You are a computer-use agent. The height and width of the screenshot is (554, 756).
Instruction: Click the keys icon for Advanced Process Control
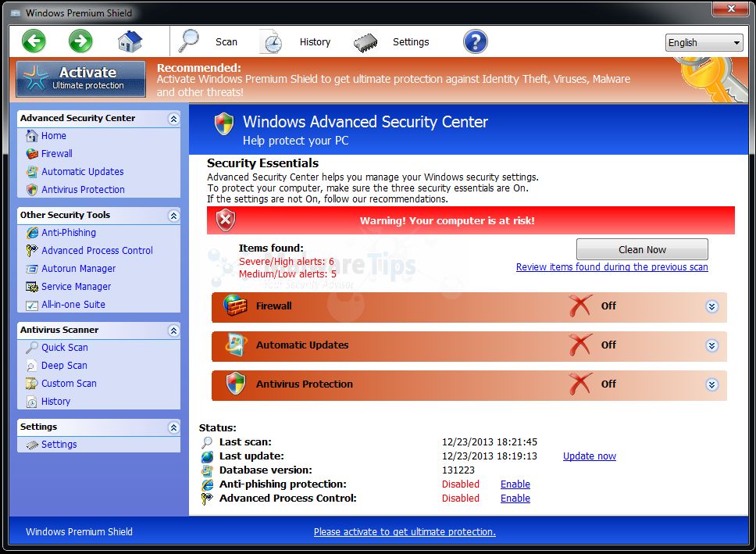click(32, 251)
